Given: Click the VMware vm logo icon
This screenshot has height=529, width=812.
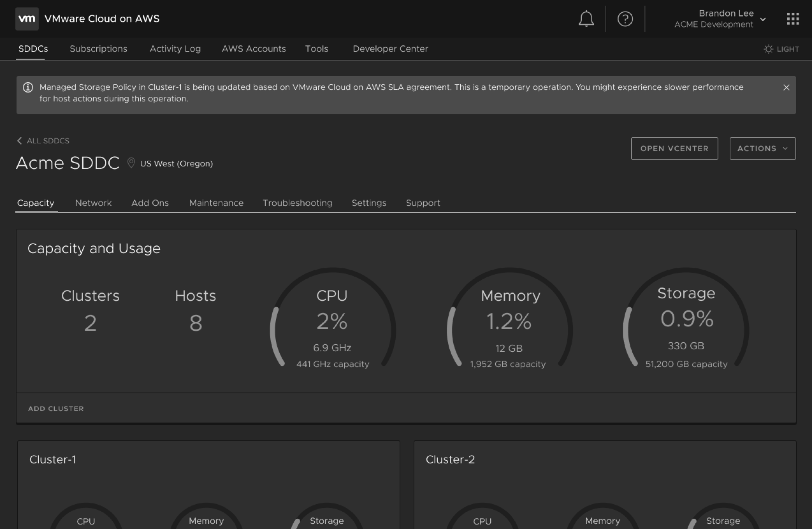Looking at the screenshot, I should coord(27,19).
